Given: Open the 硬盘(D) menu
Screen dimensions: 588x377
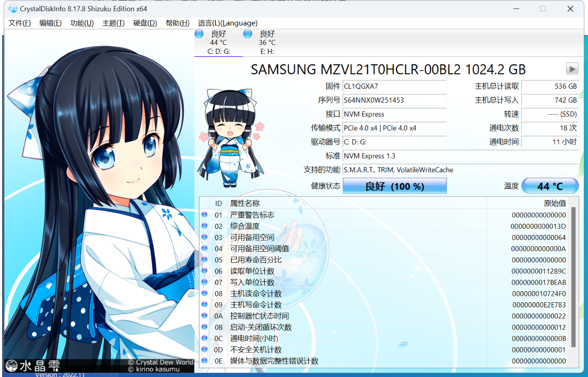Looking at the screenshot, I should click(x=145, y=23).
